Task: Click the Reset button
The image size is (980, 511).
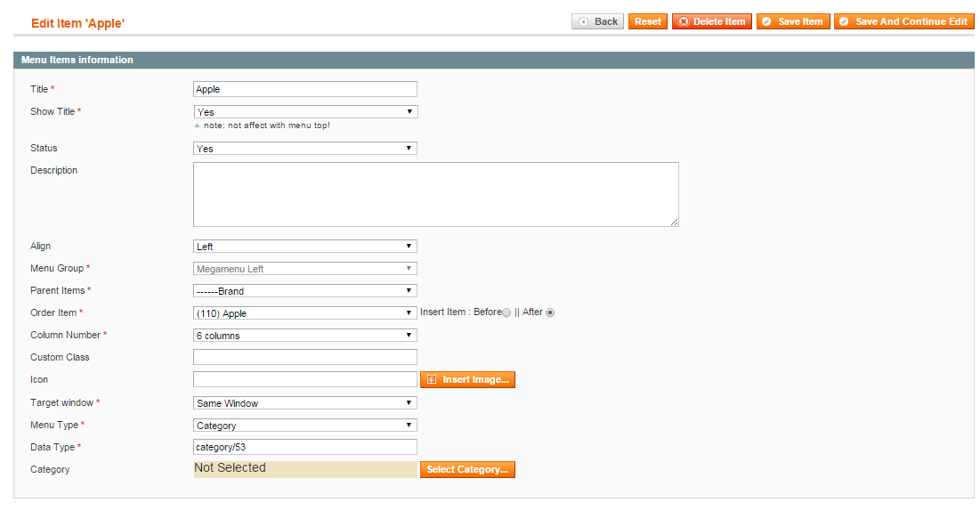Action: pyautogui.click(x=647, y=21)
